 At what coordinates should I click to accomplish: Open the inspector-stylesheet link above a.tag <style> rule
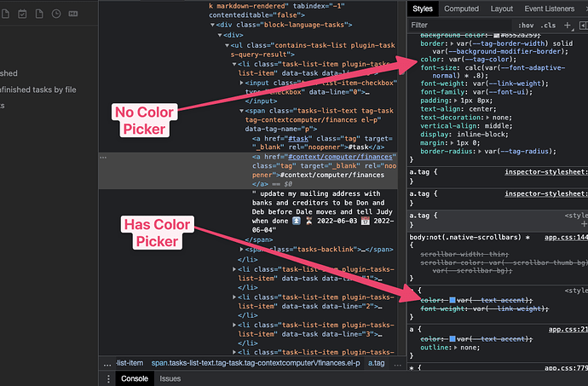click(546, 194)
